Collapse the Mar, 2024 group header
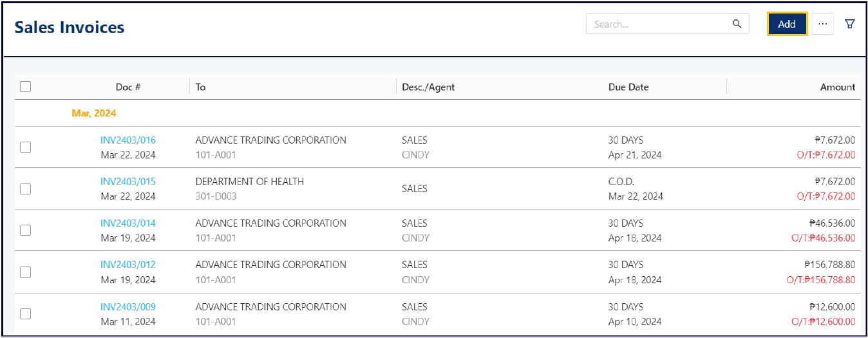This screenshot has width=868, height=338. point(94,113)
